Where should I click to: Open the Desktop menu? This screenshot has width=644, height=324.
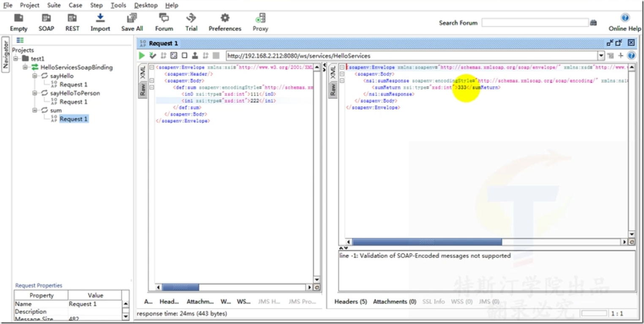click(146, 5)
